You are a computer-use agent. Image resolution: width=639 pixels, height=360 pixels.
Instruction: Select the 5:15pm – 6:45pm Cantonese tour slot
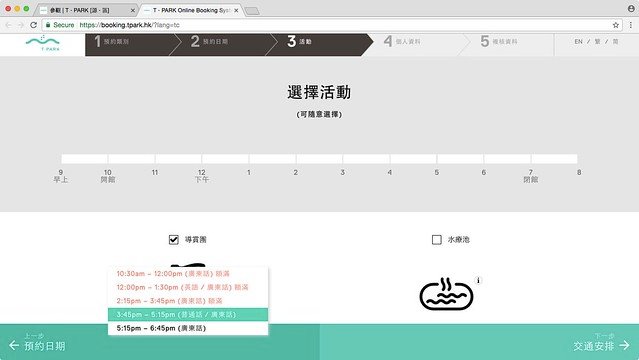[188, 328]
